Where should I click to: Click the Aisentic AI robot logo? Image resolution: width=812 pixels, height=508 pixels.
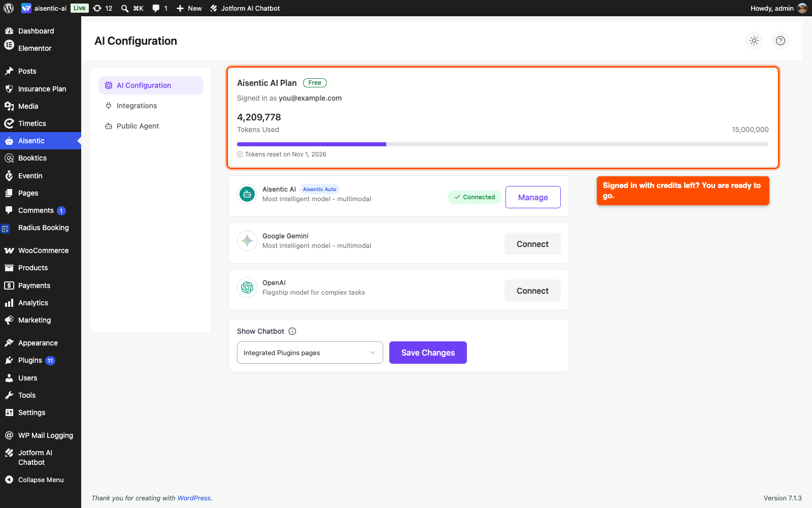247,194
